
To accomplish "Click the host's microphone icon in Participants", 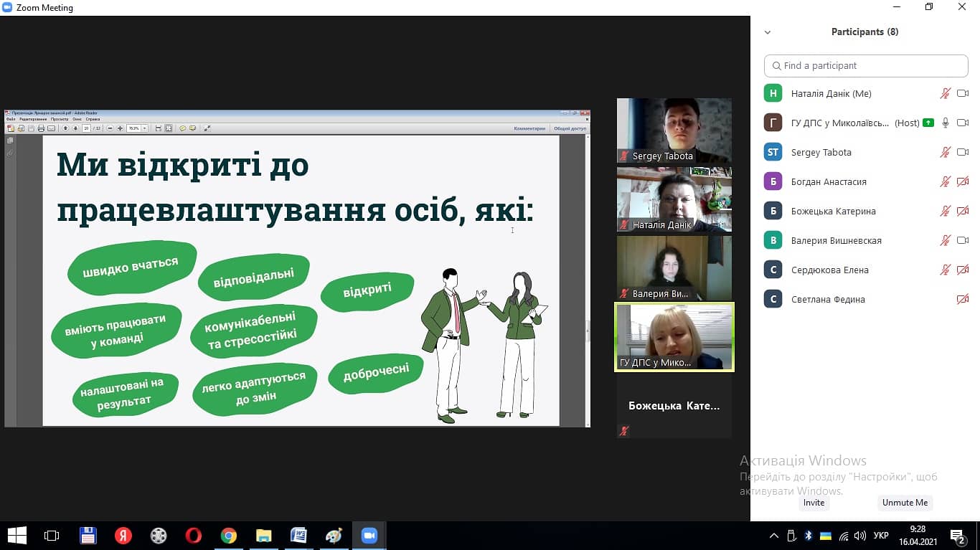I will 946,123.
